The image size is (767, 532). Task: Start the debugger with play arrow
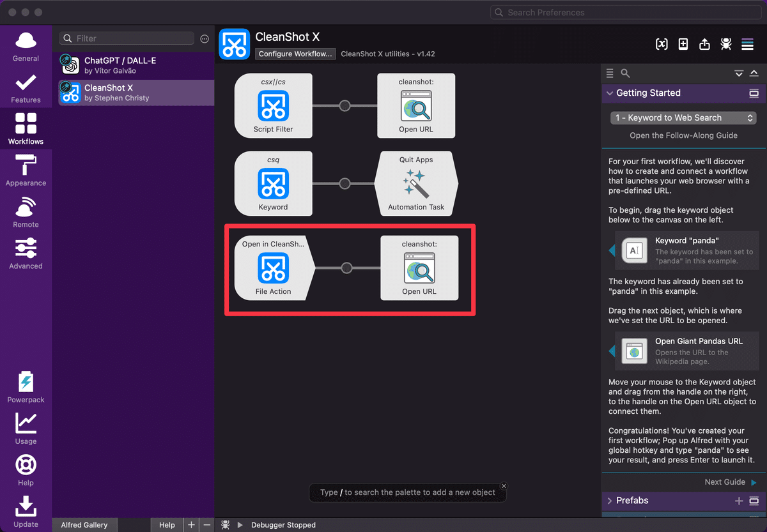(240, 525)
